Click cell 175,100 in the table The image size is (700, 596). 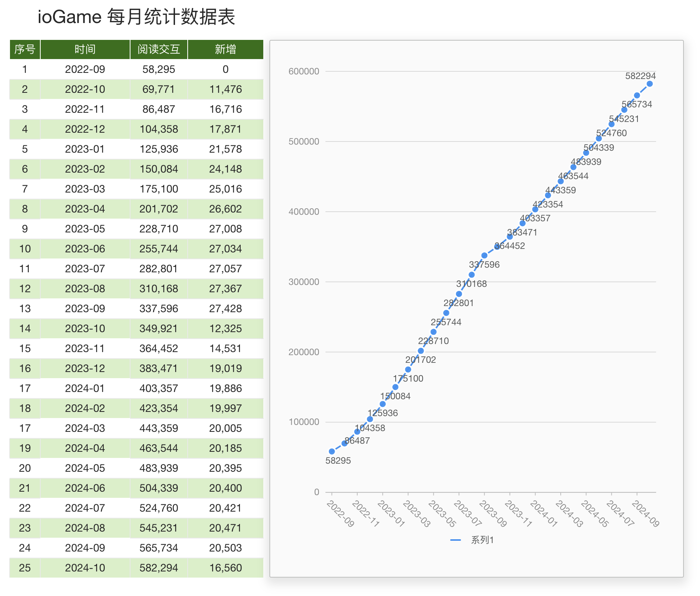[159, 189]
